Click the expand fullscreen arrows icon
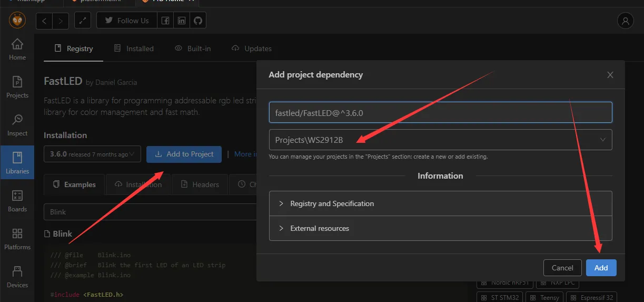This screenshot has height=302, width=644. tap(83, 21)
